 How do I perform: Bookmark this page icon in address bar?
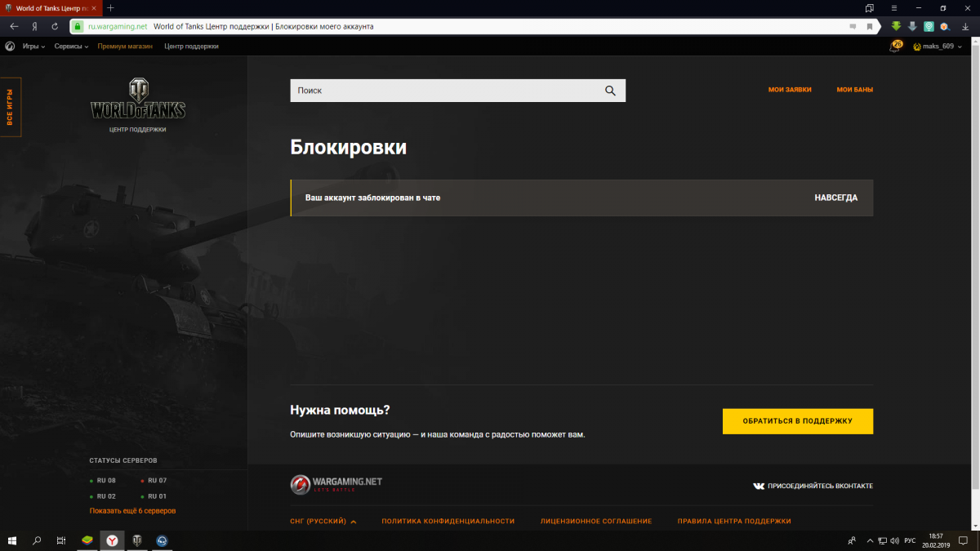870,26
